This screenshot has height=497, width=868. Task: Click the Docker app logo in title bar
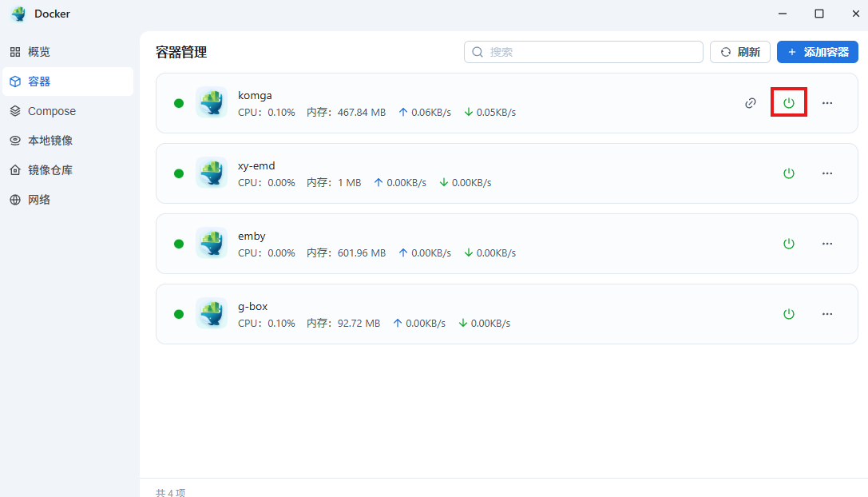[18, 14]
